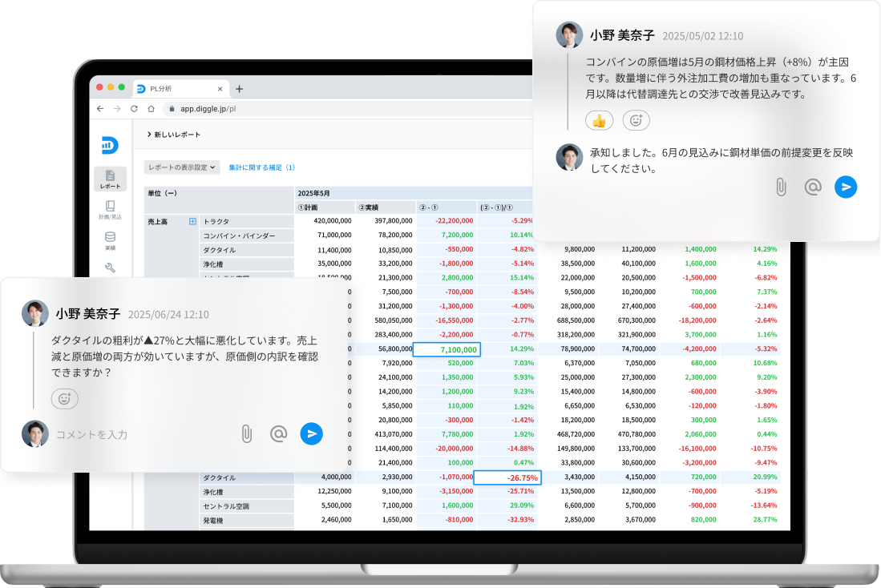Image resolution: width=881 pixels, height=588 pixels.
Task: Click the mention @ icon in the 2025/06/24 thread
Action: tap(278, 434)
